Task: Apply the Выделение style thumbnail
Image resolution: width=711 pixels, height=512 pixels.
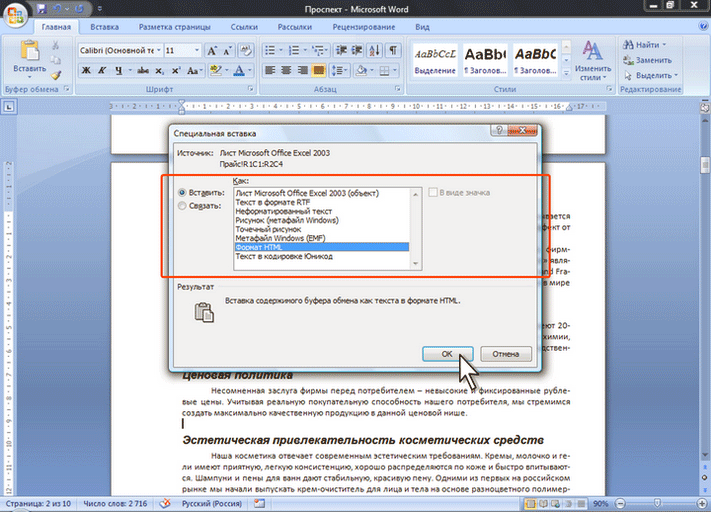Action: point(435,61)
